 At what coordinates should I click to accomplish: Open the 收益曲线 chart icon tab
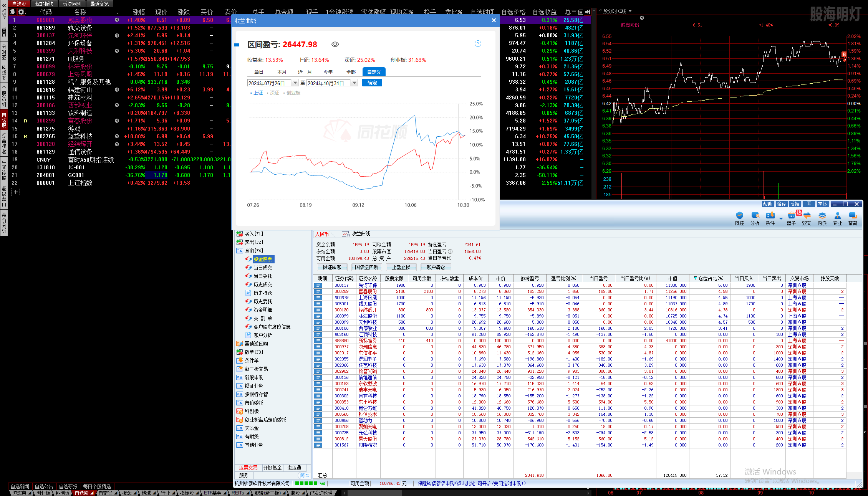coord(356,234)
